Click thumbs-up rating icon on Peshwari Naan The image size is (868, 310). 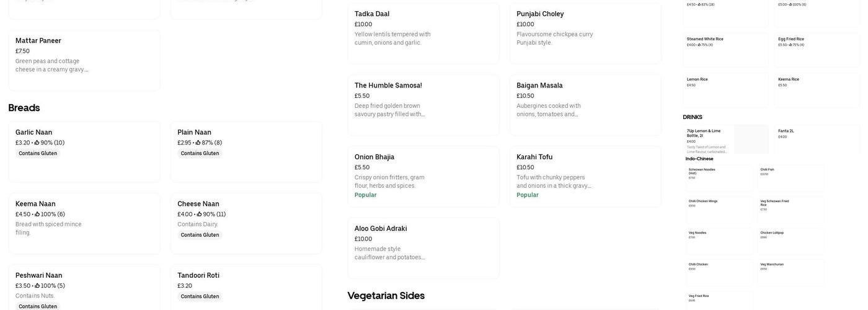pos(37,286)
